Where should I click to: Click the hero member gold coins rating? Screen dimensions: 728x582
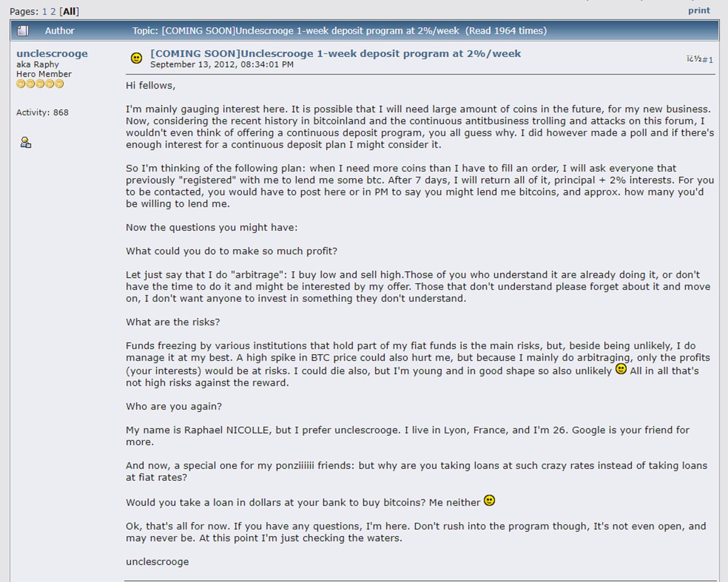tap(40, 84)
